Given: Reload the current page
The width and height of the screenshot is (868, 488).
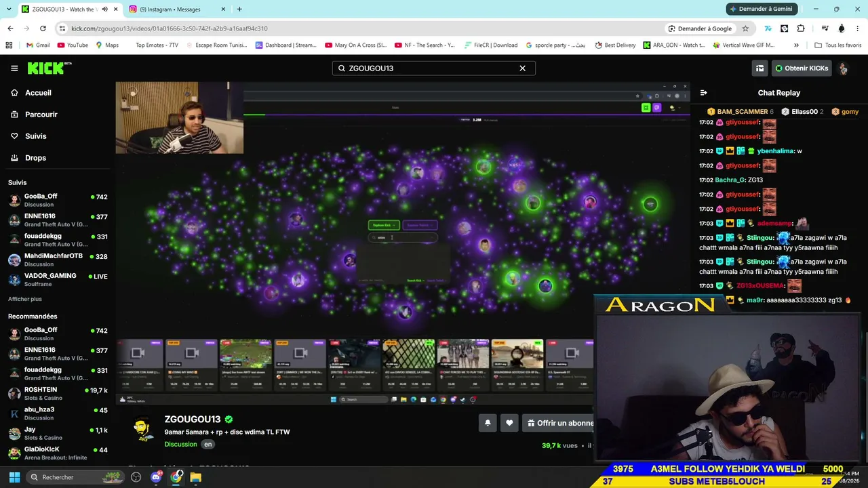Looking at the screenshot, I should coord(43,28).
